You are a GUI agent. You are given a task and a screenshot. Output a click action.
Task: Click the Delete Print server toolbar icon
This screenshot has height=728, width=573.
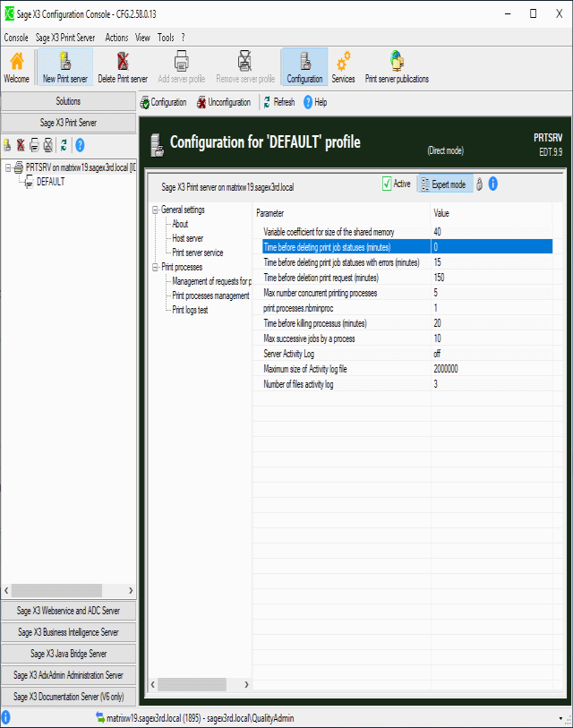[123, 68]
